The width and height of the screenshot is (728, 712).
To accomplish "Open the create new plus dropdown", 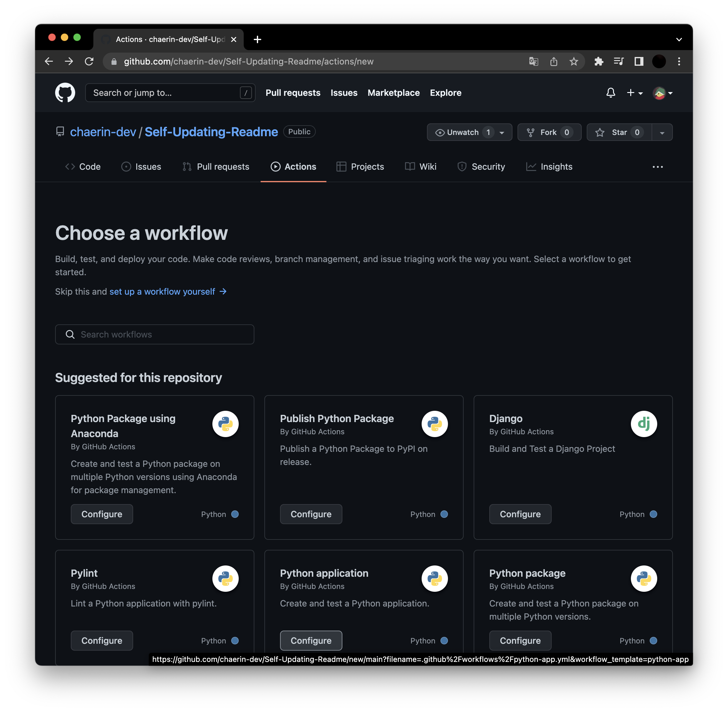I will [x=634, y=92].
